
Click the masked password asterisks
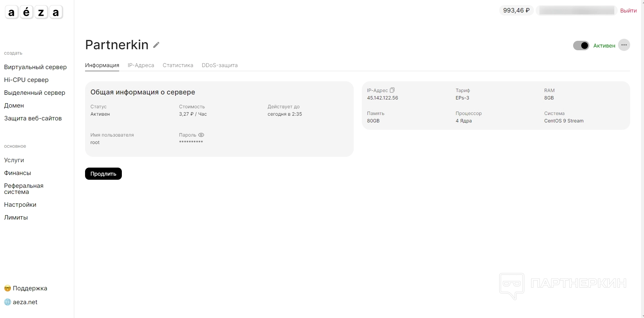191,142
